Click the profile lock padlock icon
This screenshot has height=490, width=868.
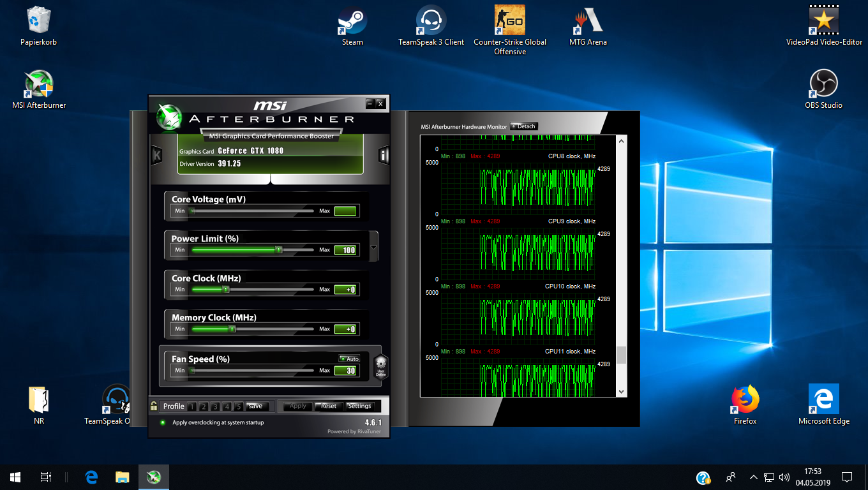point(154,406)
